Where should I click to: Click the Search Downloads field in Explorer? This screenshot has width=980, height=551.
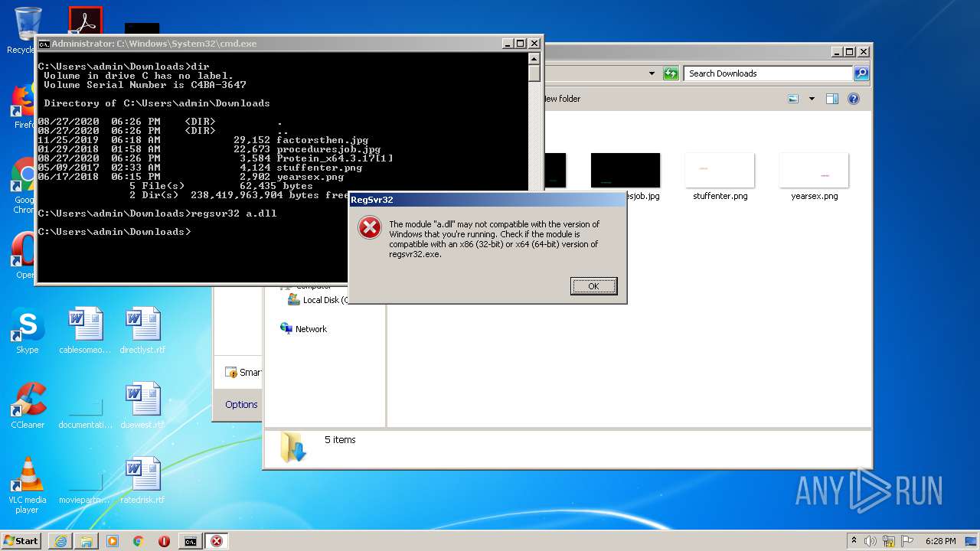[768, 73]
